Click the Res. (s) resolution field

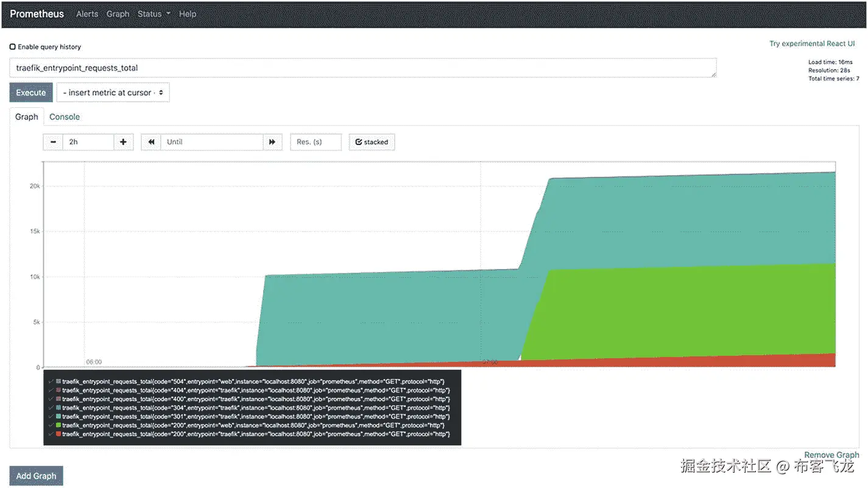[316, 142]
